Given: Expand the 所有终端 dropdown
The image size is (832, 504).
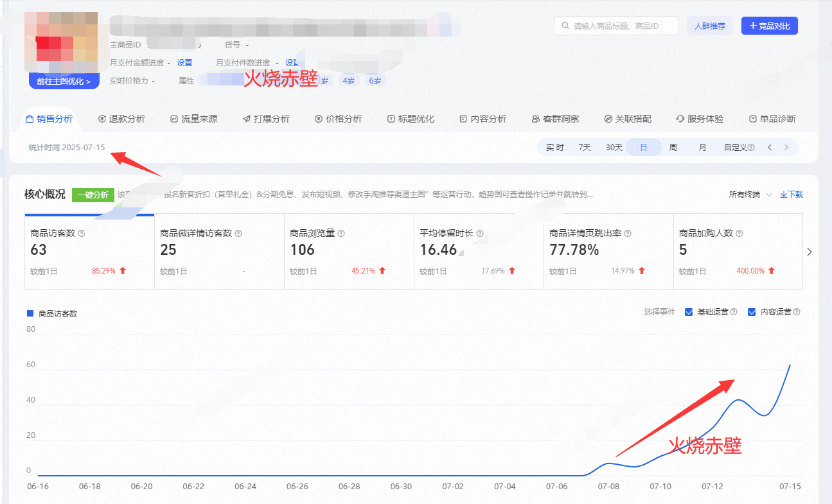Looking at the screenshot, I should (x=750, y=195).
